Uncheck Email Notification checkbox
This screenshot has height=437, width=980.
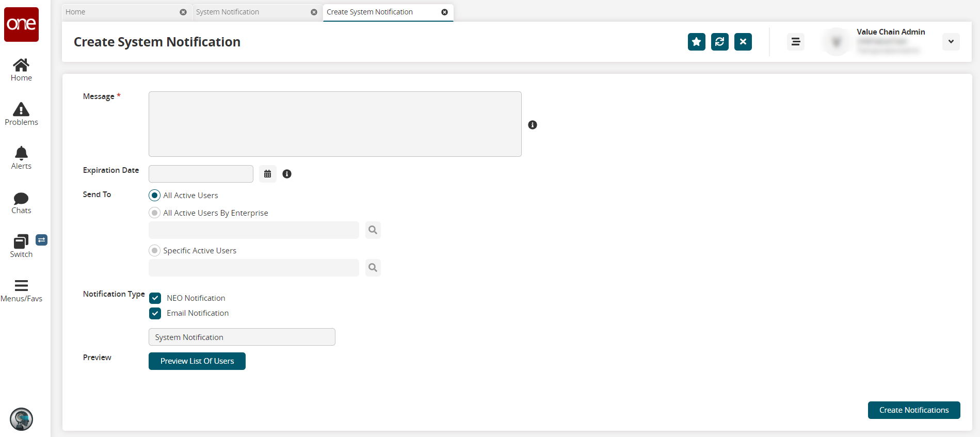click(155, 313)
